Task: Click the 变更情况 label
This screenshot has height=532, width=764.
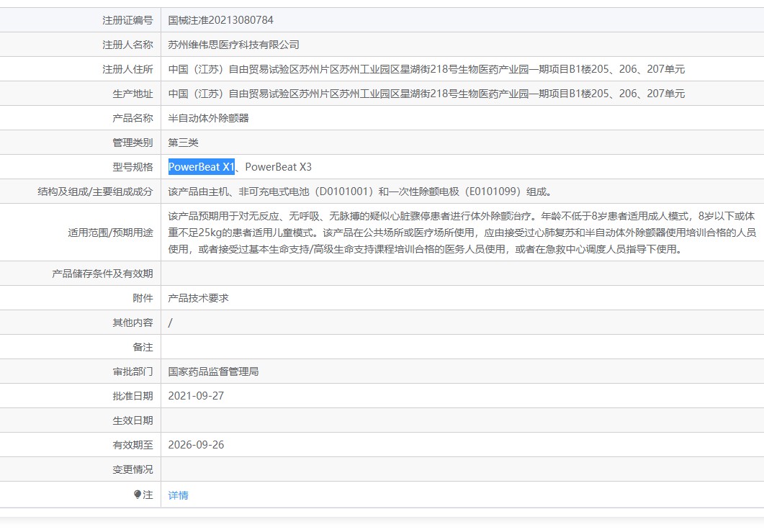Action: tap(132, 469)
